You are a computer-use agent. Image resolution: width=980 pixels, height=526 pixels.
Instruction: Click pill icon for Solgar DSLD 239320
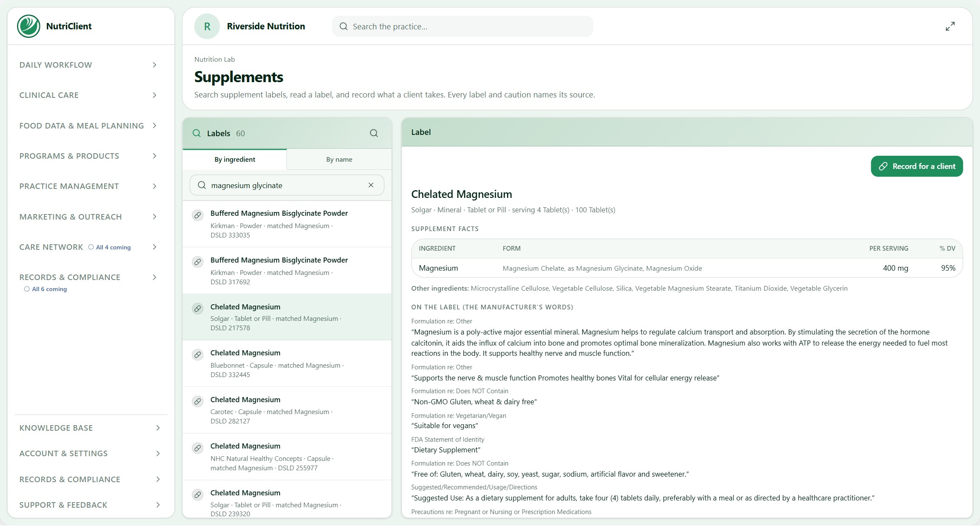click(x=198, y=495)
